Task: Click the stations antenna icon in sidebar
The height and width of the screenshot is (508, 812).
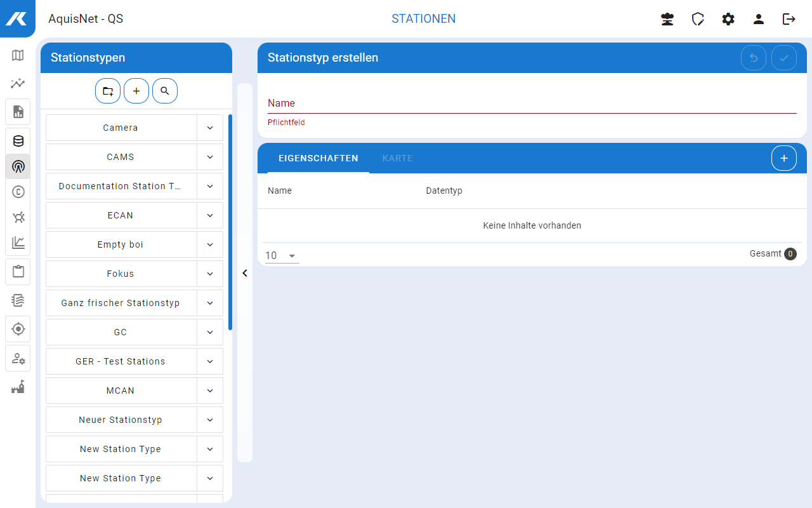Action: (18, 167)
